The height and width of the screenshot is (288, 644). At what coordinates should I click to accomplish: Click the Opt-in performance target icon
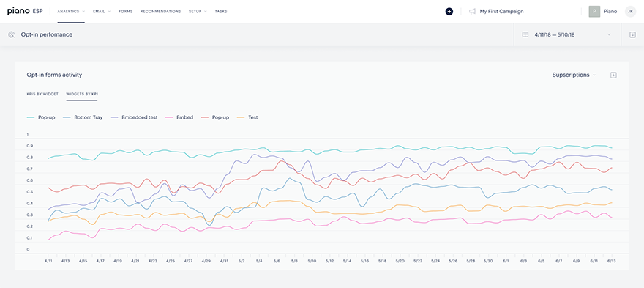(x=12, y=35)
